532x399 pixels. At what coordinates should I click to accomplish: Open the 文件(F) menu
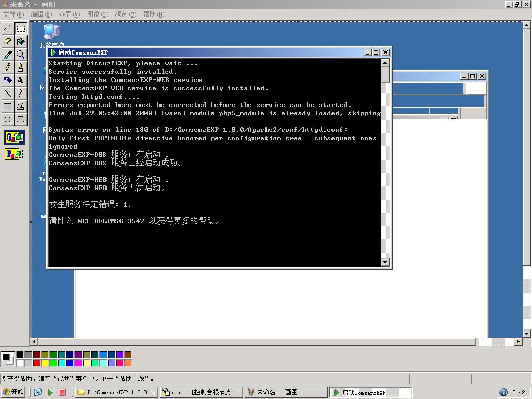[x=13, y=14]
